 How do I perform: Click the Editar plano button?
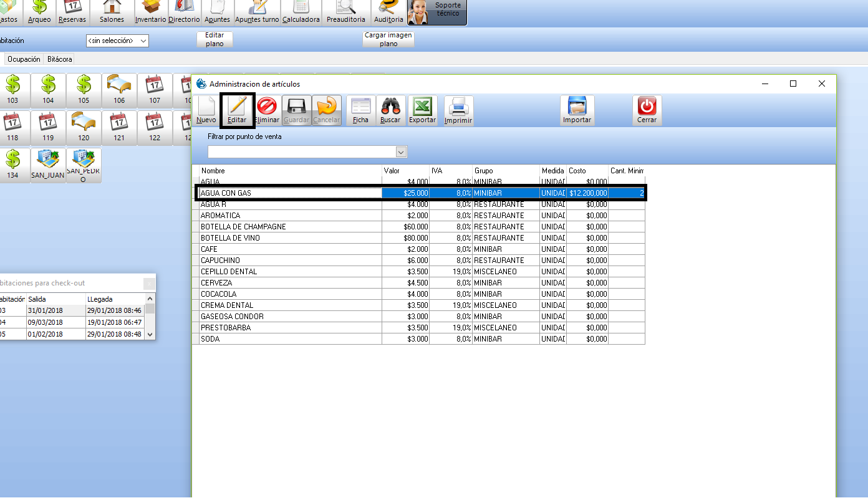(215, 40)
